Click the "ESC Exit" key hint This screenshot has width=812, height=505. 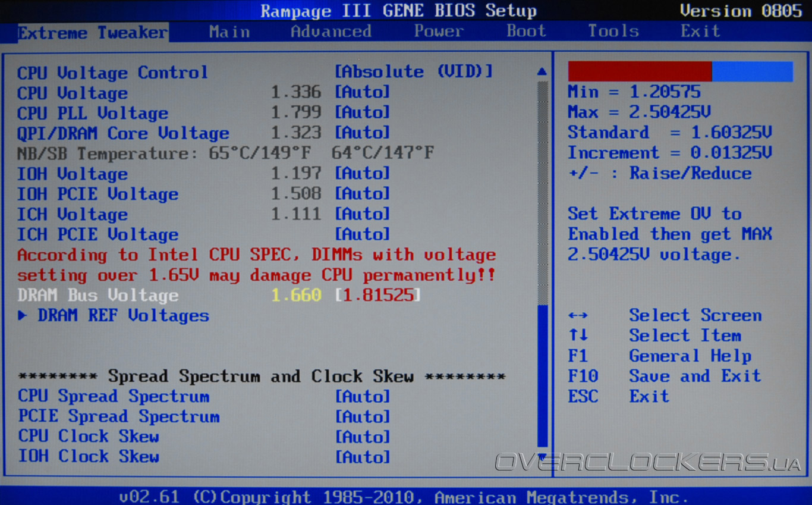point(619,396)
